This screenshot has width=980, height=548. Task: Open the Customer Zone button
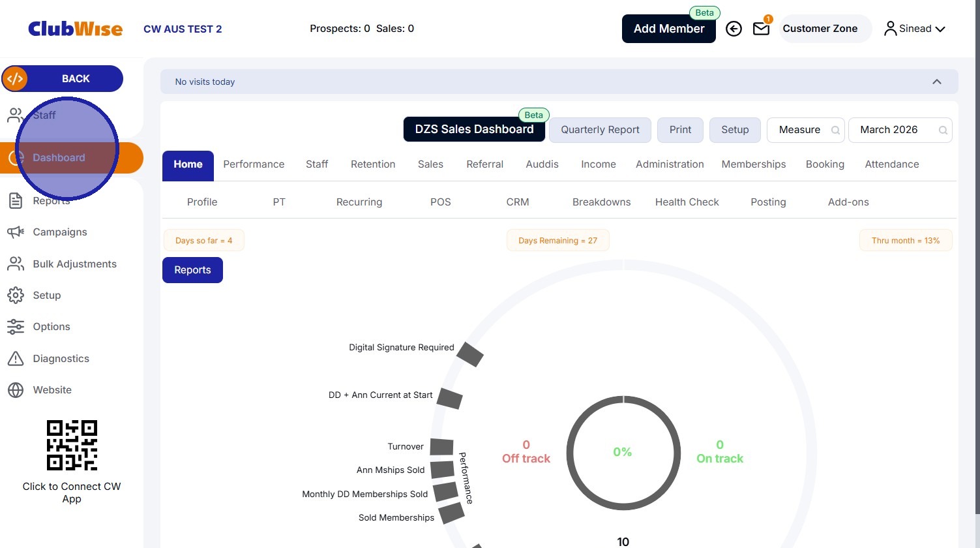[x=825, y=29]
